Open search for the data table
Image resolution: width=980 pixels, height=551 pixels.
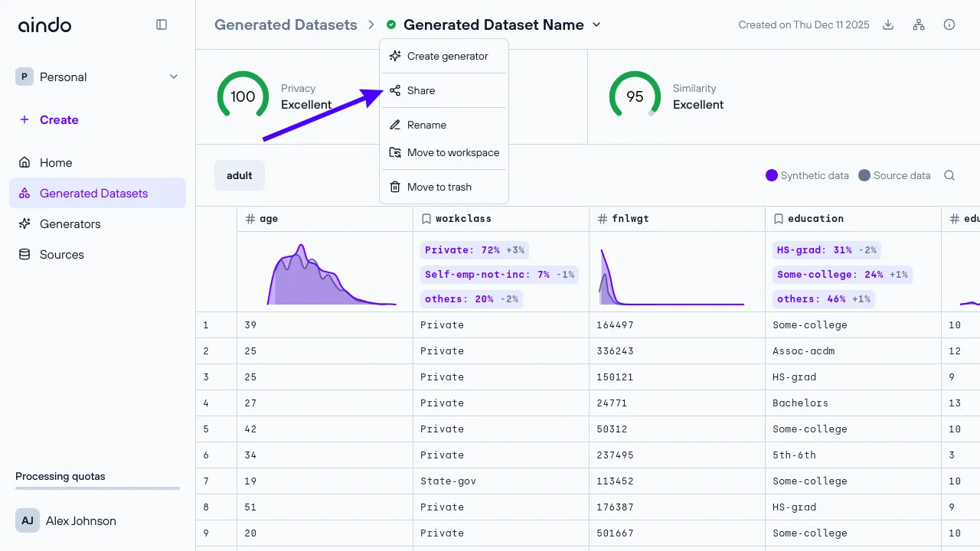point(949,175)
